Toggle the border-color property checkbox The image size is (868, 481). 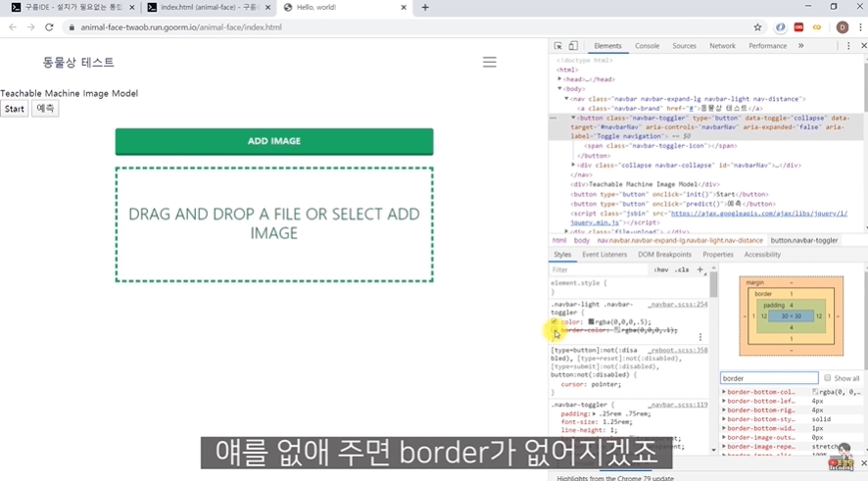tap(555, 330)
